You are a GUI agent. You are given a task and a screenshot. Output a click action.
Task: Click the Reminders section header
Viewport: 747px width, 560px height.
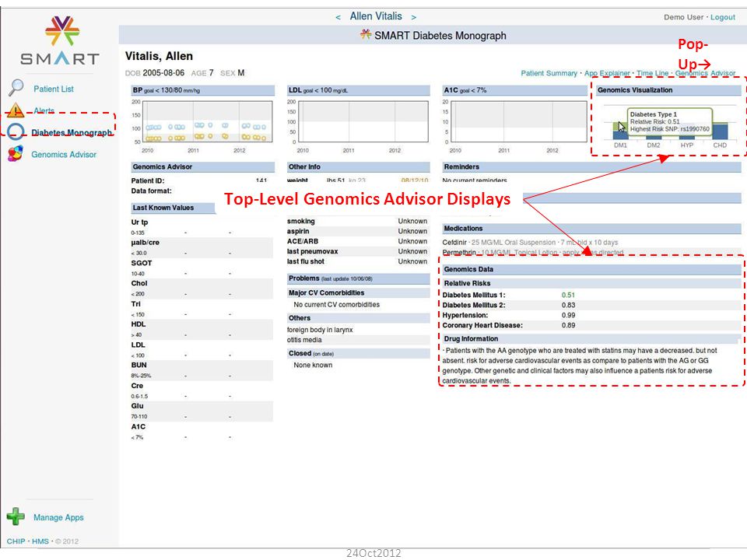coord(591,166)
